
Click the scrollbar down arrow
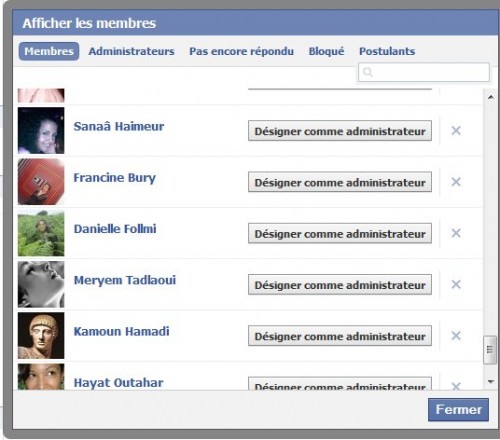491,381
